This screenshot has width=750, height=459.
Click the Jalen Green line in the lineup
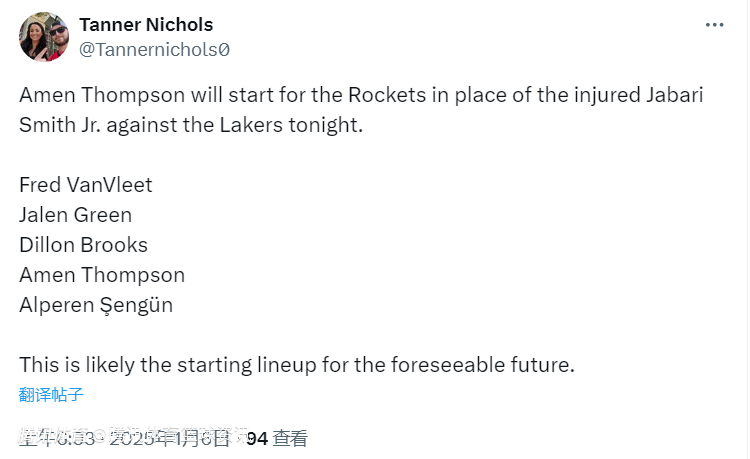pyautogui.click(x=75, y=215)
